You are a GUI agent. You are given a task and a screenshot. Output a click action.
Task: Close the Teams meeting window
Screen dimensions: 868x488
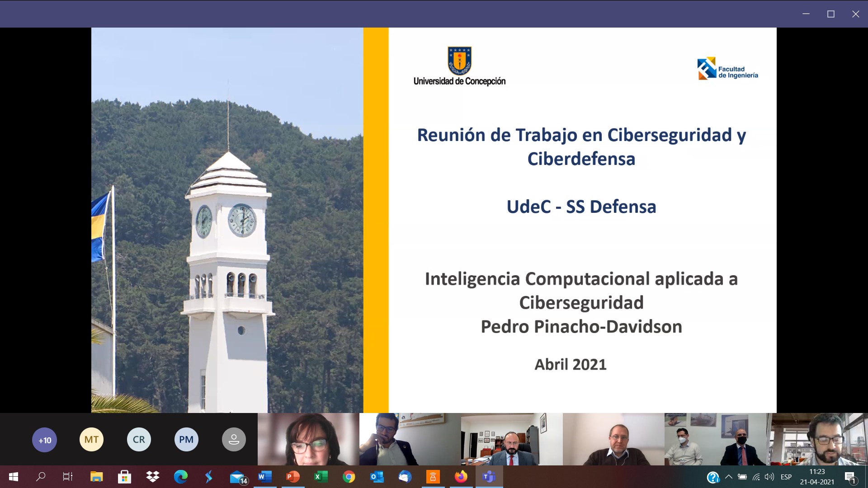click(x=855, y=14)
